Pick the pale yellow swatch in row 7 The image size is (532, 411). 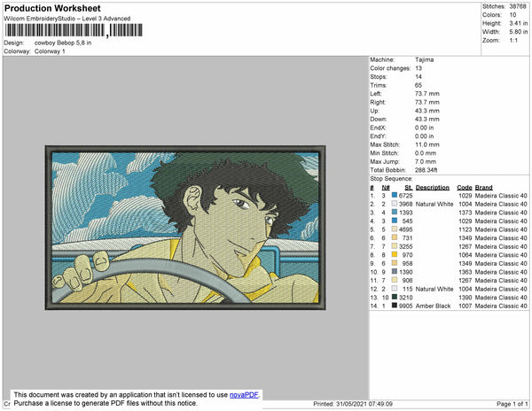pos(395,246)
